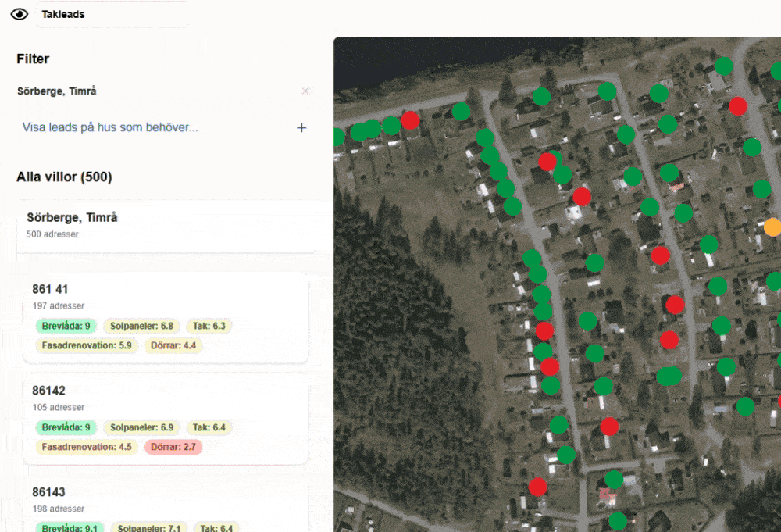
Task: Click the 'Filter' heading
Action: coord(33,59)
